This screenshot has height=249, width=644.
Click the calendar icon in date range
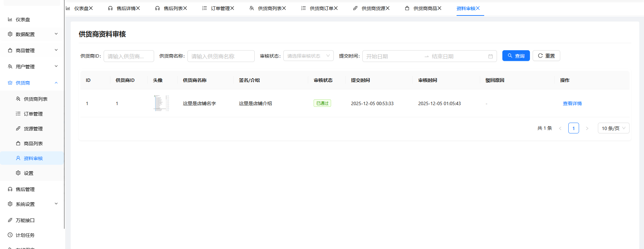490,56
